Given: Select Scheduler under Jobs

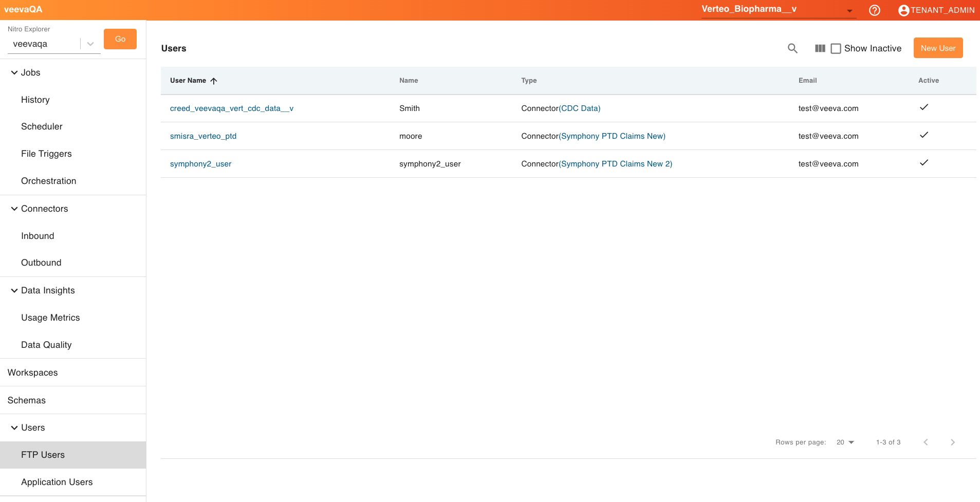Looking at the screenshot, I should tap(42, 126).
